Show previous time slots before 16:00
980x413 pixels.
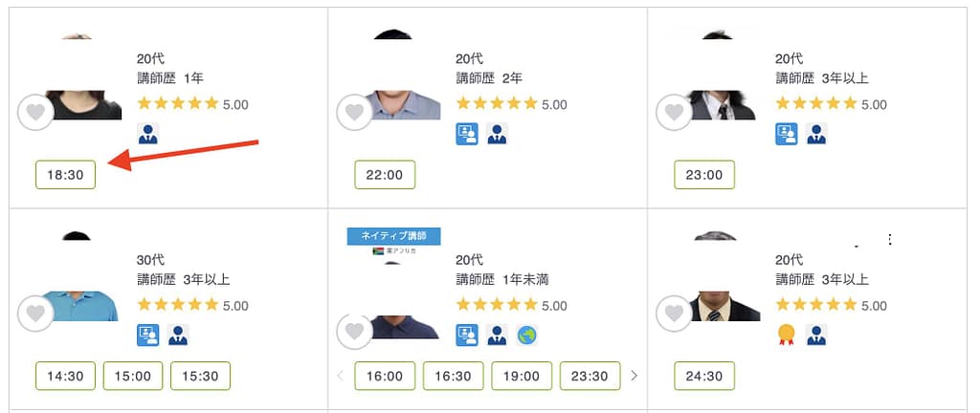[x=340, y=376]
